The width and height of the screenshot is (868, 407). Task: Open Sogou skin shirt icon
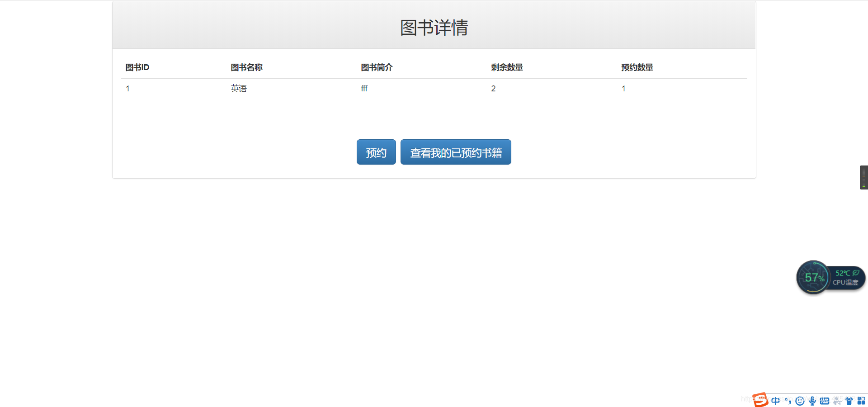pyautogui.click(x=849, y=401)
